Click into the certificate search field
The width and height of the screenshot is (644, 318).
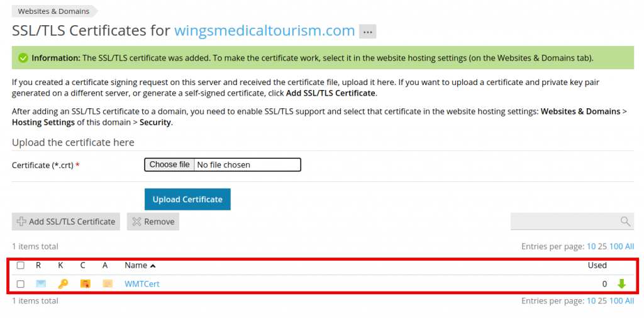(x=564, y=221)
